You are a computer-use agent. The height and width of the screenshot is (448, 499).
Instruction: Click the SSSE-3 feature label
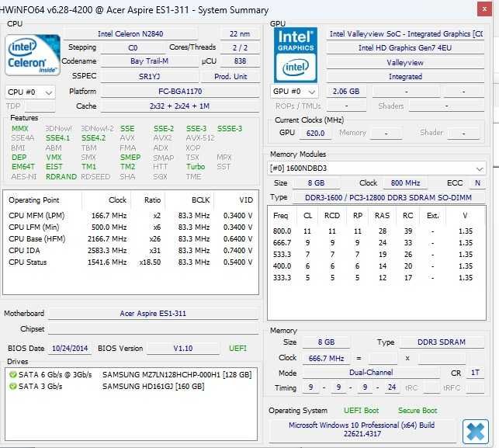point(230,129)
